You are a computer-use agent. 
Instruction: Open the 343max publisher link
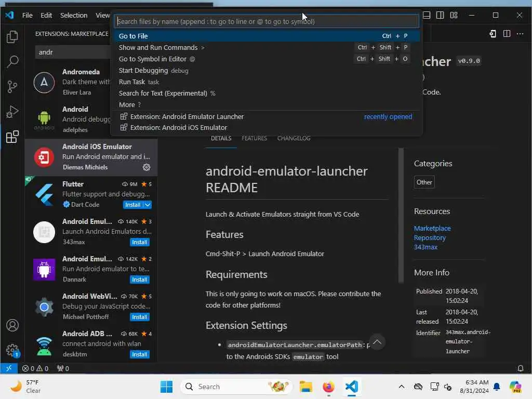[x=425, y=247]
